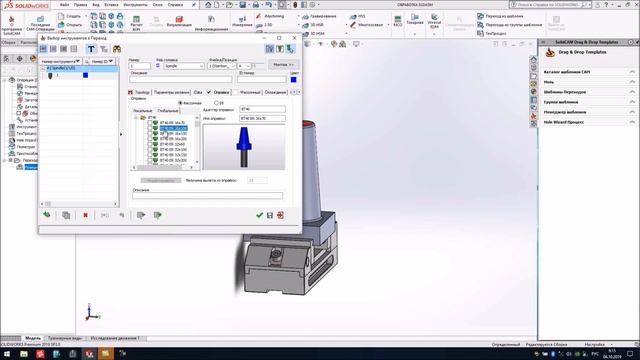Click the last tool-table icon at dialog top right
Image resolution: width=640 pixels, height=360 pixels.
pos(290,49)
